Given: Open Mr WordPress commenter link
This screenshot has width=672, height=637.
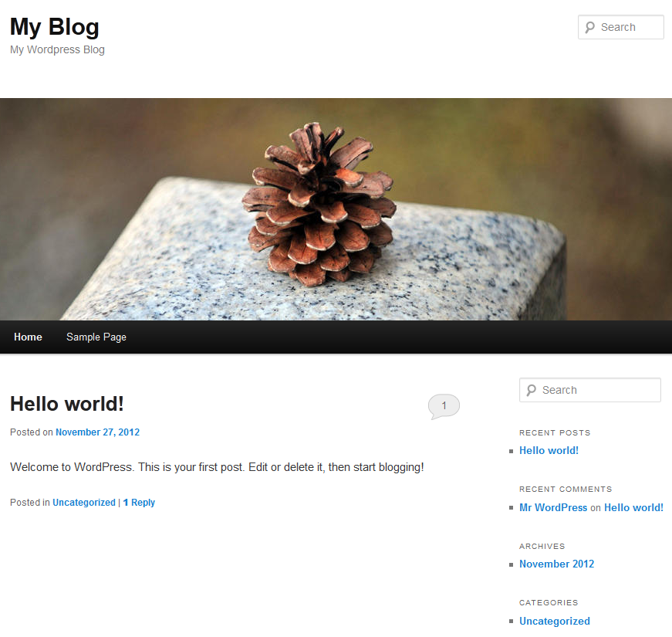Looking at the screenshot, I should point(553,508).
